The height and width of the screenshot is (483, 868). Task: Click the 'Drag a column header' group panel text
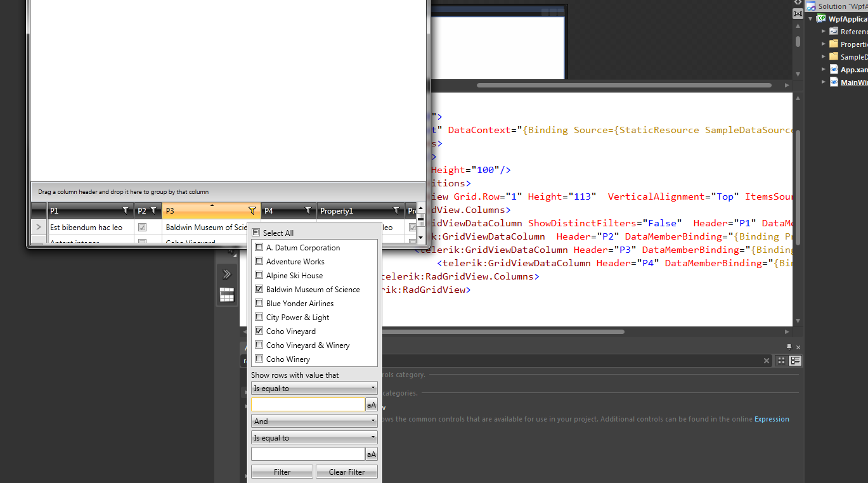pyautogui.click(x=123, y=191)
